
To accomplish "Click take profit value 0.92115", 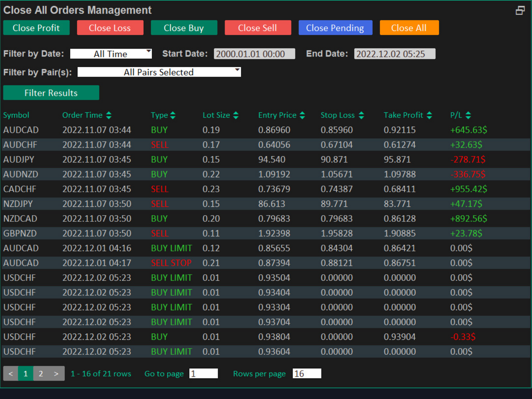I will coord(400,130).
